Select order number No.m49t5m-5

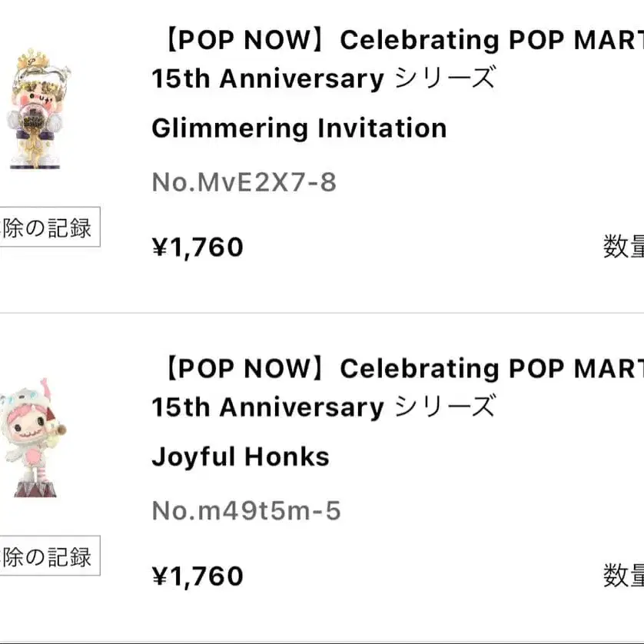(x=246, y=510)
